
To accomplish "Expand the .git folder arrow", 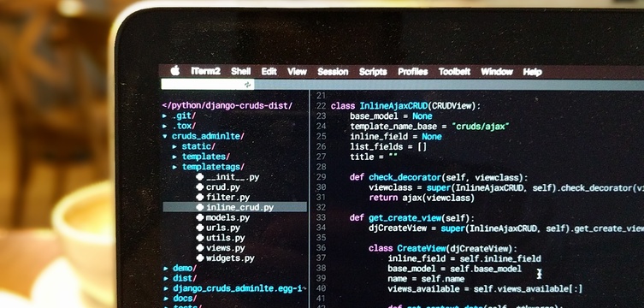I will tap(165, 116).
